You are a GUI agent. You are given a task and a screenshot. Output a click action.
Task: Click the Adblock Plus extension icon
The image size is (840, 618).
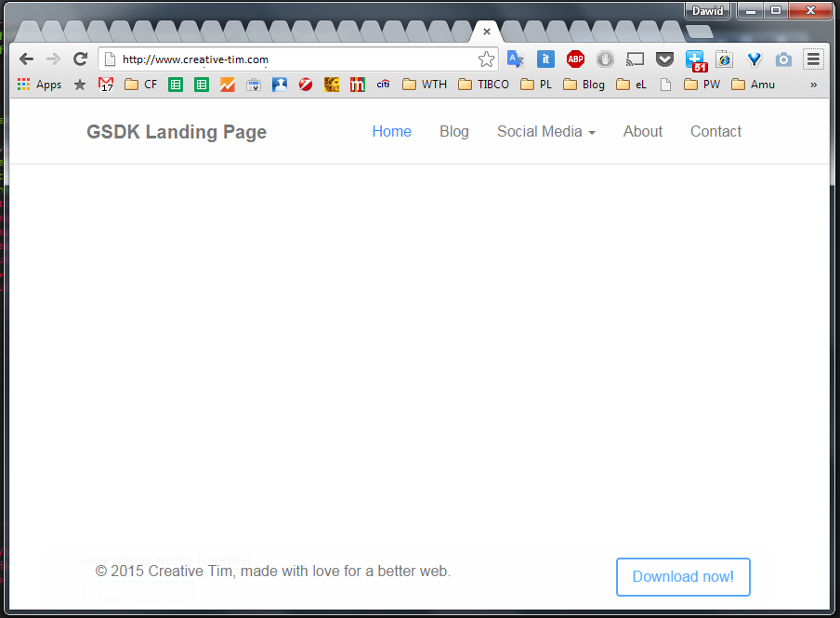575,59
